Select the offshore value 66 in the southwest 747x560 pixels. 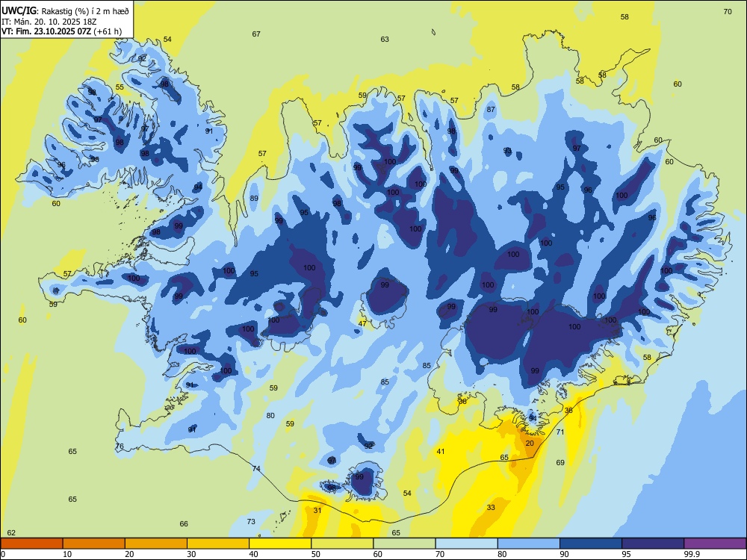click(184, 524)
